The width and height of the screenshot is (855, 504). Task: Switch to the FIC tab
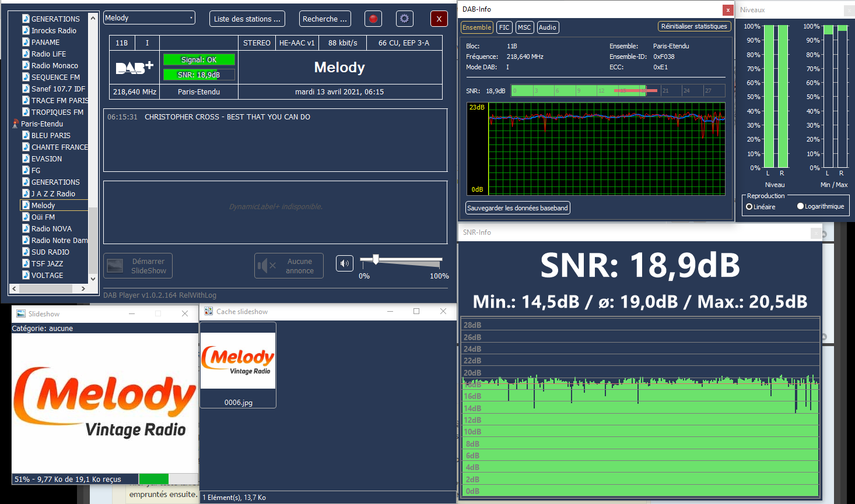[x=504, y=27]
